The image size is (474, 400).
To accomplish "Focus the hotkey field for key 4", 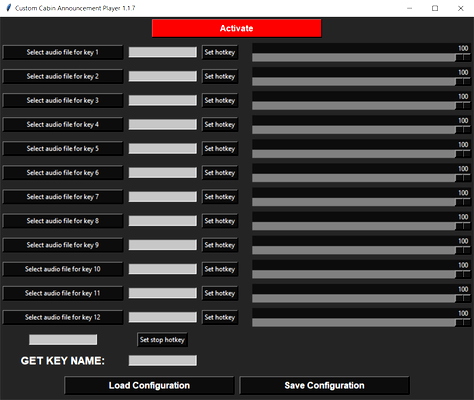I will coord(163,125).
